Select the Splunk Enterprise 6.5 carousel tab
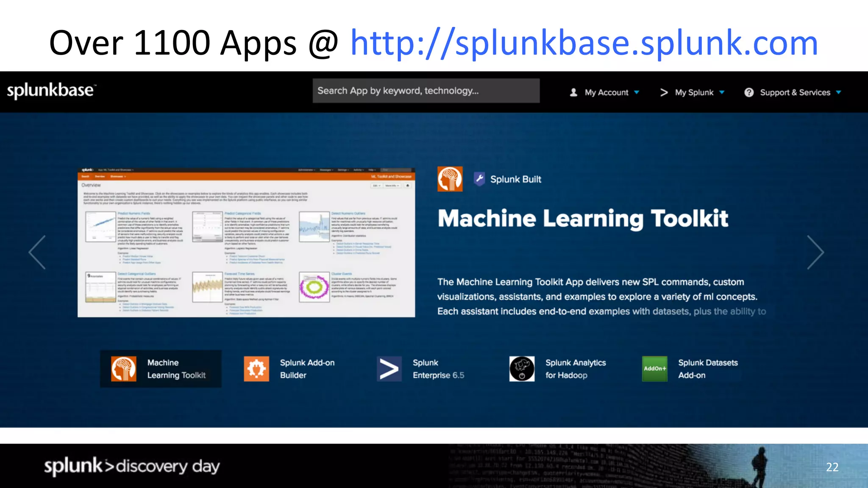 tap(421, 369)
